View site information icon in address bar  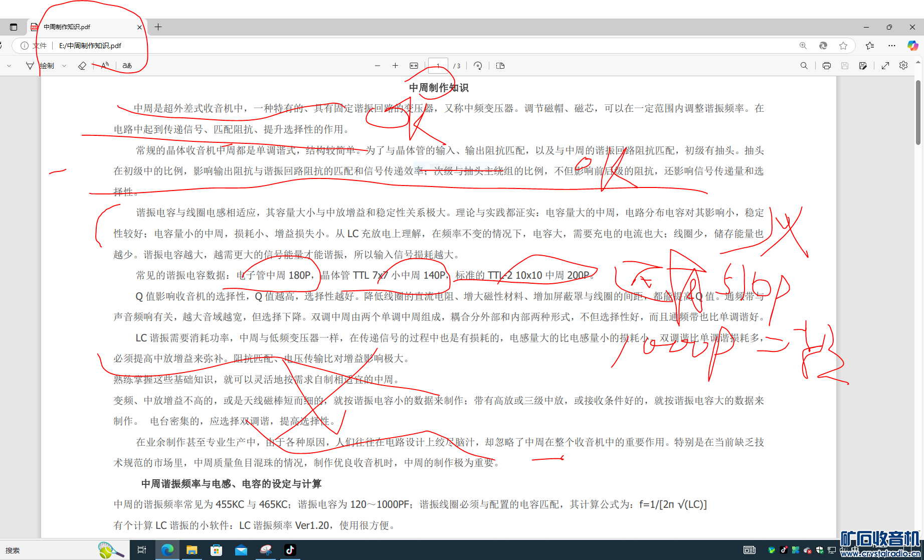click(x=24, y=46)
